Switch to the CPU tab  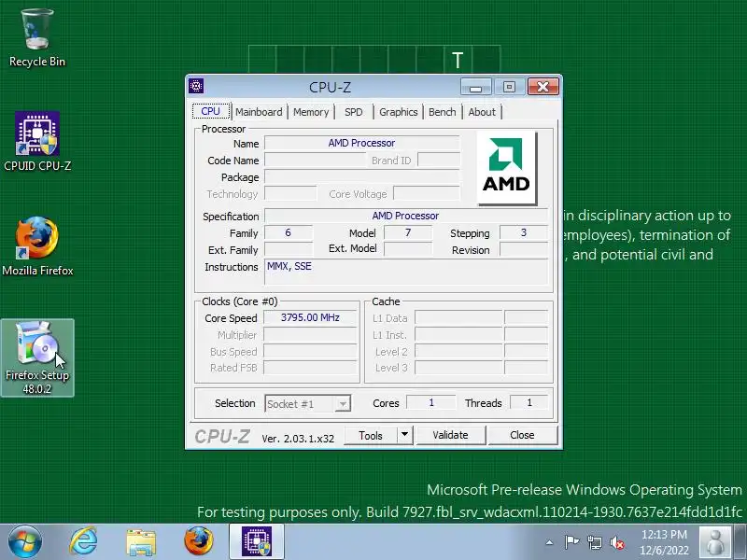[211, 111]
